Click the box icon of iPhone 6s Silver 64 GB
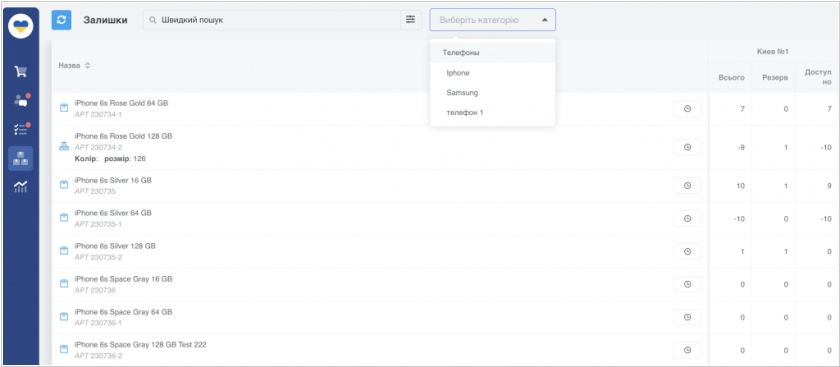Screen dimensions: 840x367 click(64, 218)
